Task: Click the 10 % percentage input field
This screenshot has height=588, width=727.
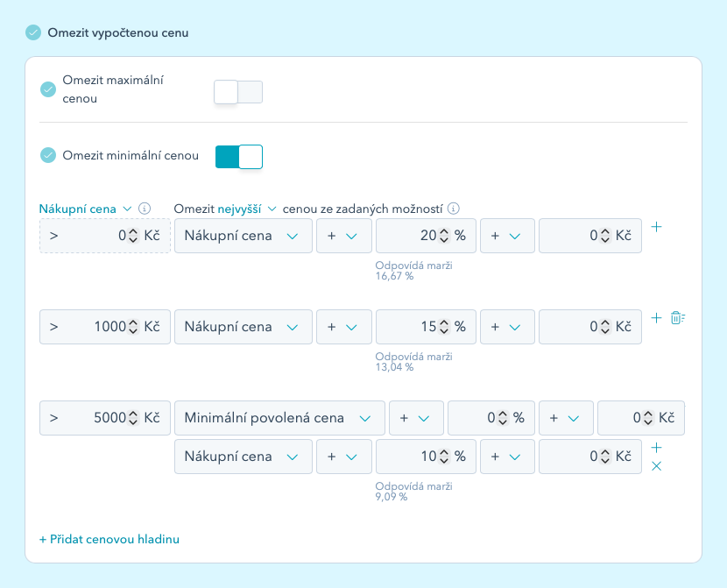Action: (x=426, y=457)
